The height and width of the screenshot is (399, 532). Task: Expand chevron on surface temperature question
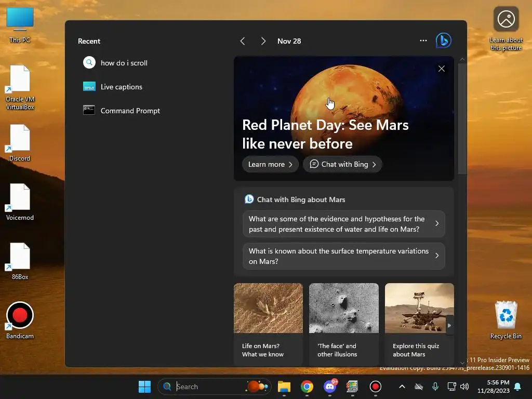tap(437, 256)
